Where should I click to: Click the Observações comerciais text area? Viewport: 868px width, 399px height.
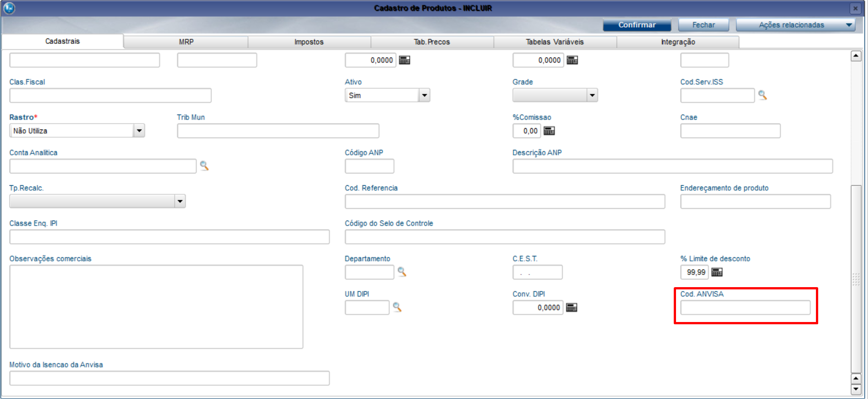coord(156,307)
